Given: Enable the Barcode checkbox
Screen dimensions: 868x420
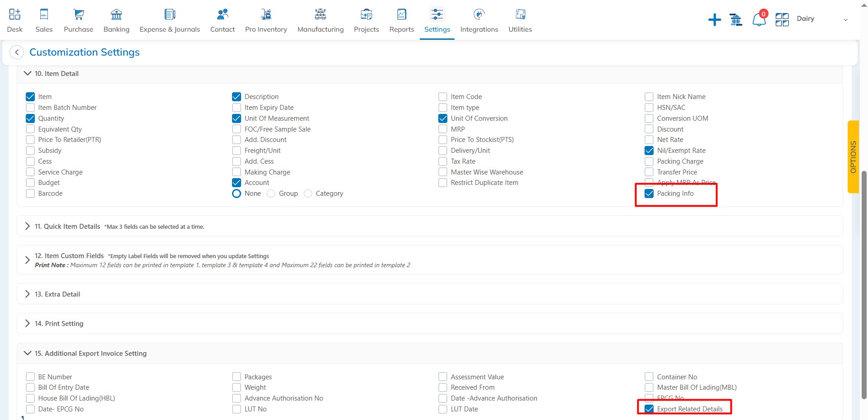Looking at the screenshot, I should 30,193.
